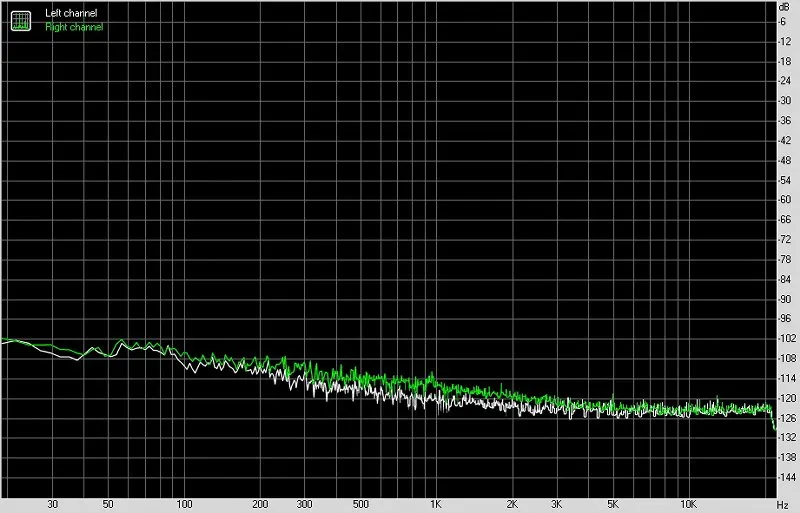Image resolution: width=800 pixels, height=513 pixels.
Task: Click the '-120' dB axis value
Action: tap(787, 398)
